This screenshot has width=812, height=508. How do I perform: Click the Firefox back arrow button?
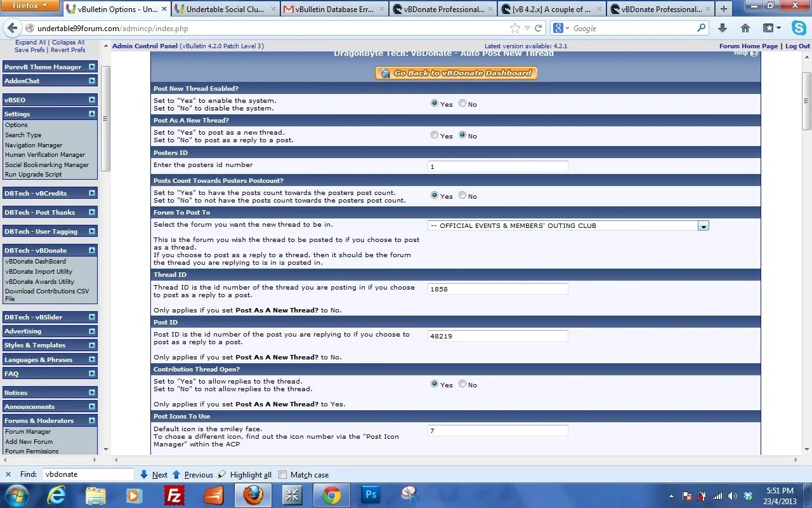(12, 29)
